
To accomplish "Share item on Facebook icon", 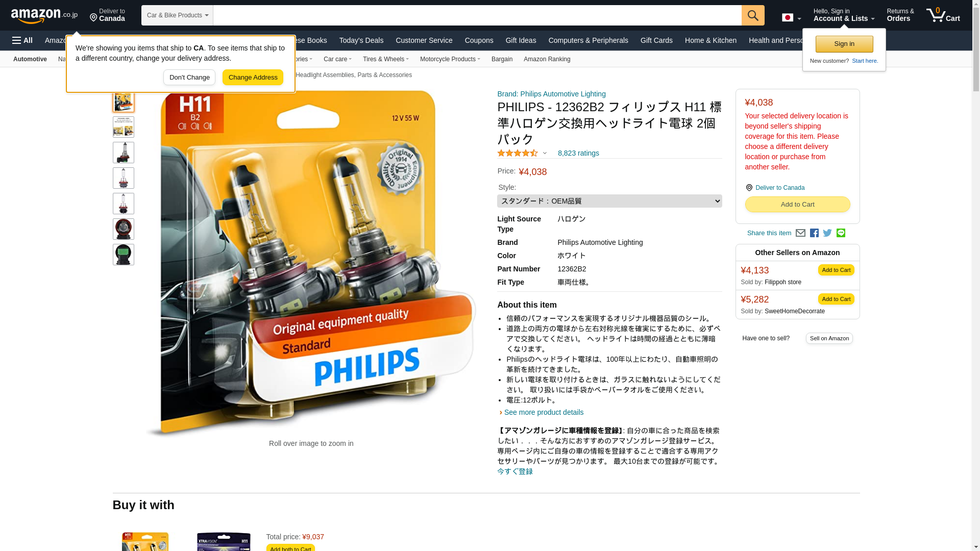I will 814,233.
